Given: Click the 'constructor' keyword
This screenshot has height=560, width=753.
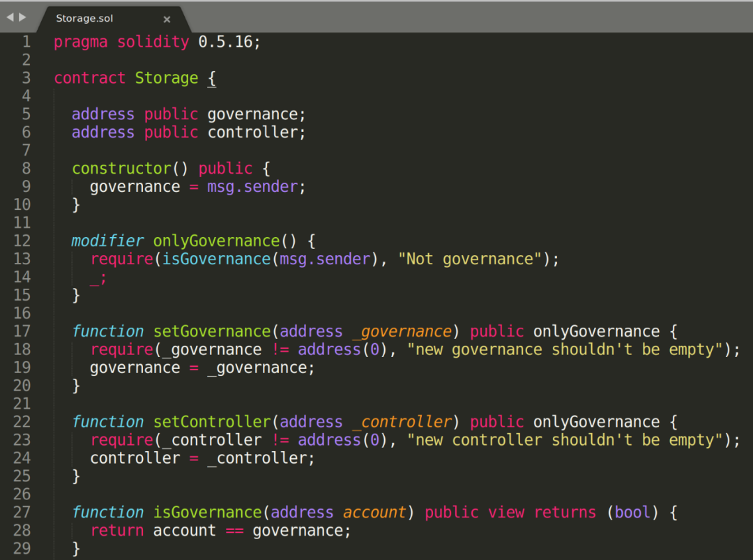Looking at the screenshot, I should click(121, 169).
